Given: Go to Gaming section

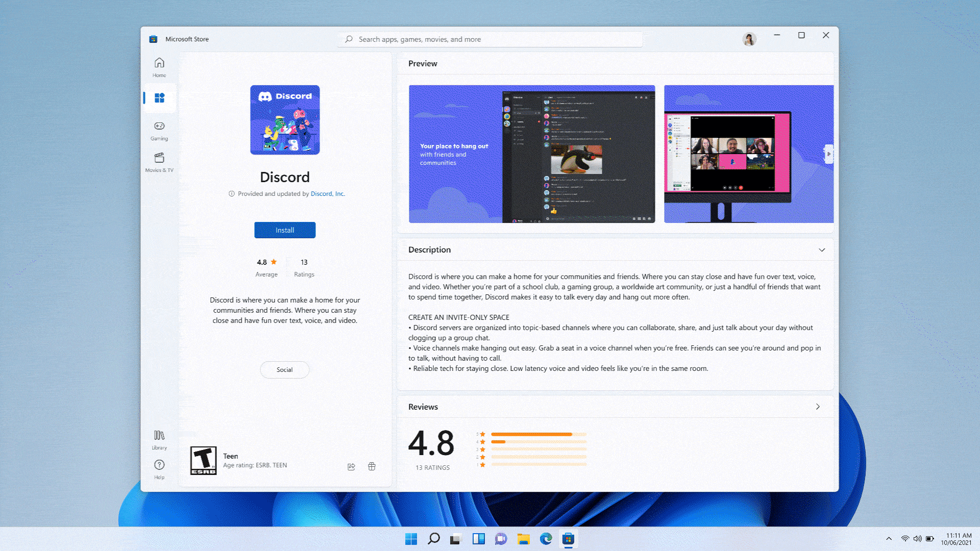Looking at the screenshot, I should [x=159, y=131].
